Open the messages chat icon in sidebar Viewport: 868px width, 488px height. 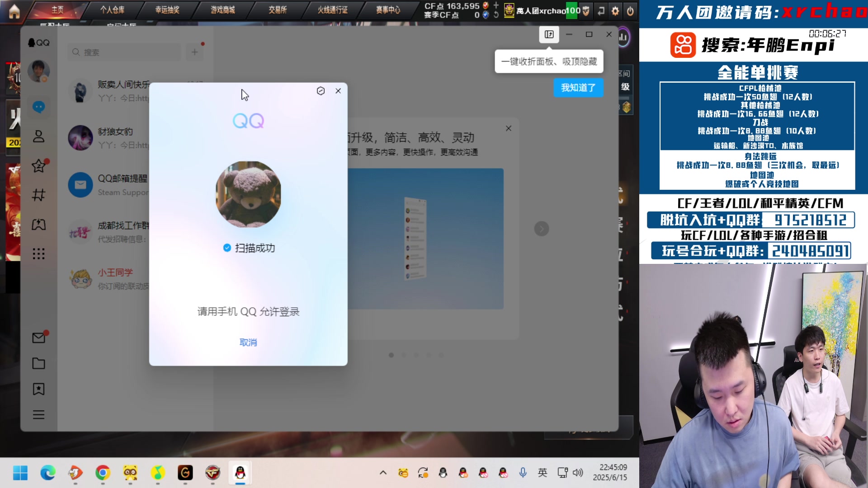[39, 107]
